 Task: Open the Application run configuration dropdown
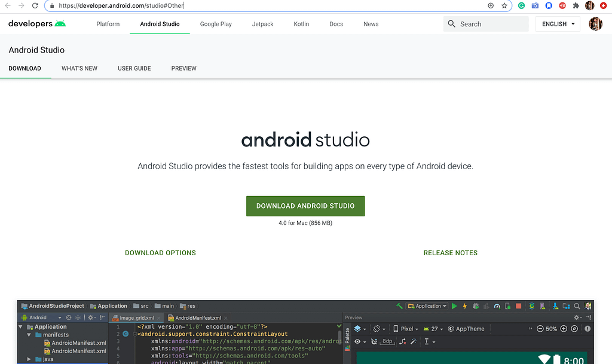pos(427,306)
